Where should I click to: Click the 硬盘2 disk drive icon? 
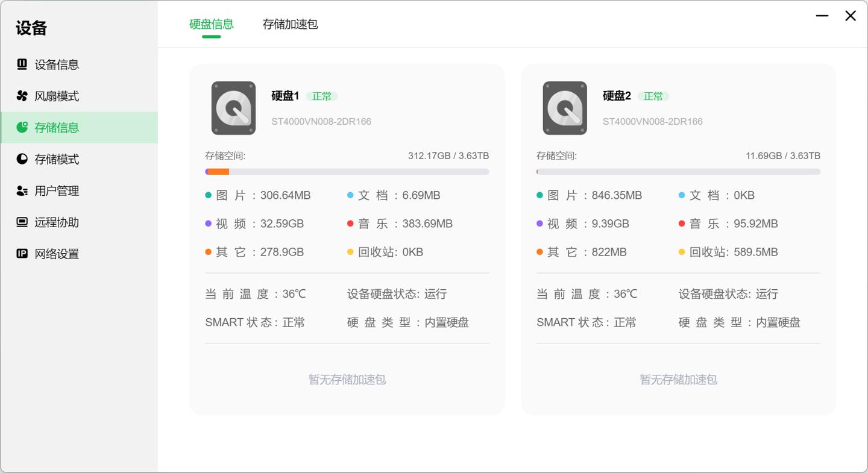[565, 108]
